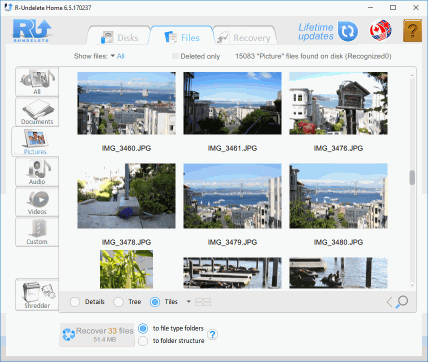Select the IMG_3479.JPG thumbnail
428x362 pixels.
(x=232, y=196)
